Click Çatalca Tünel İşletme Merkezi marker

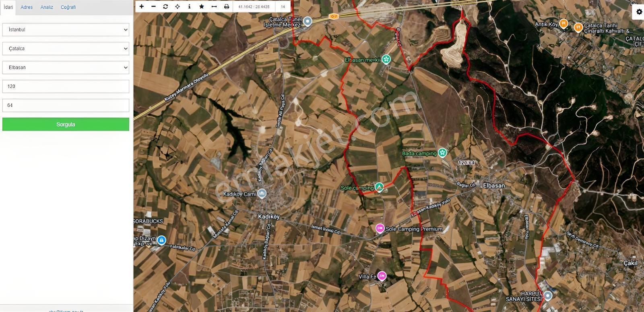[308, 21]
